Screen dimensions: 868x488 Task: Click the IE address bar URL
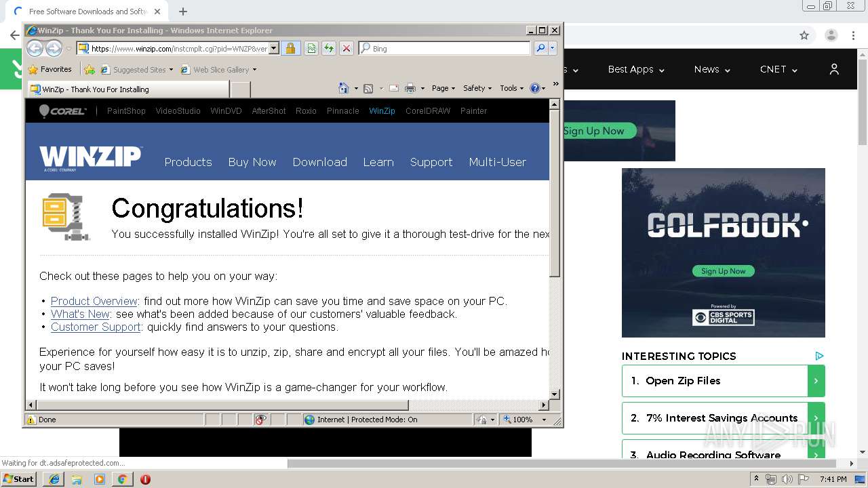tap(179, 48)
